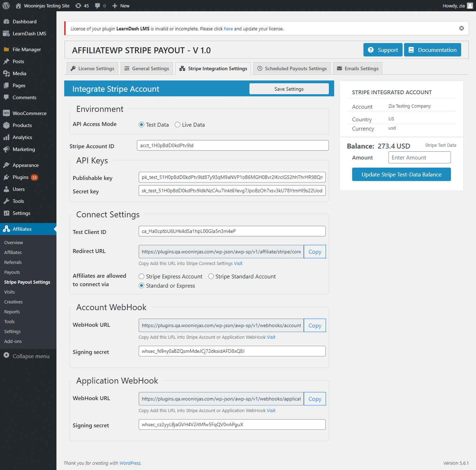Image resolution: width=476 pixels, height=470 pixels.
Task: Click the Collapse menu arrow icon
Action: click(6, 355)
